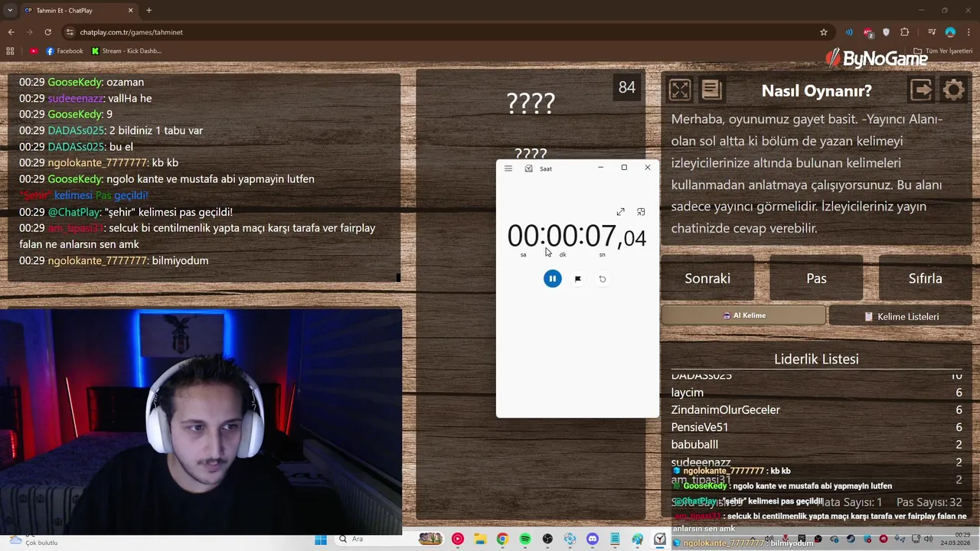Keep the Saat window on top

(x=641, y=212)
